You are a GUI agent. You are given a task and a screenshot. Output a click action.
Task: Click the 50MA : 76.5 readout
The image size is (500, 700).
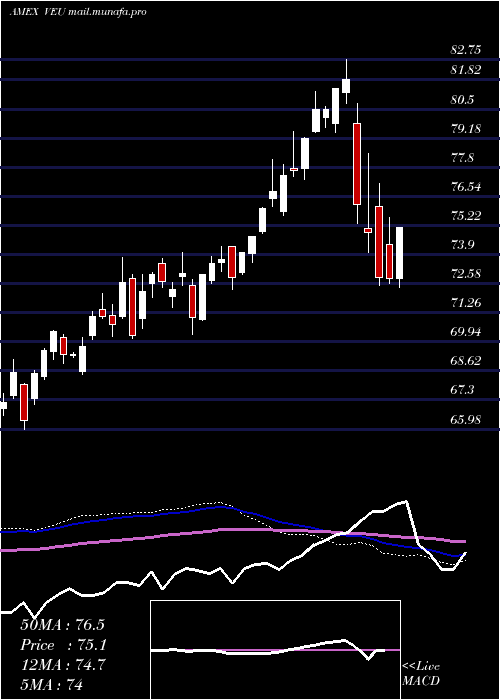[62, 625]
